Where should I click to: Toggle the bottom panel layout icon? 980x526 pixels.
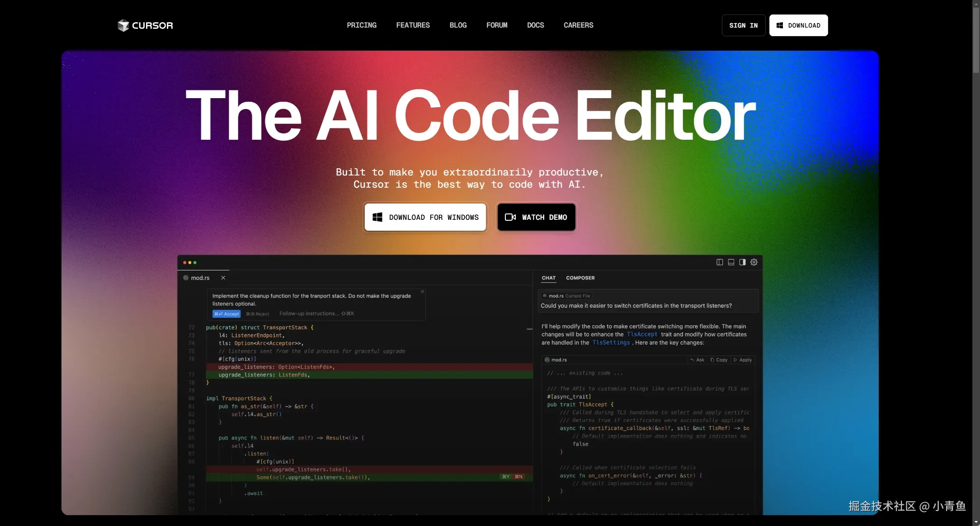click(731, 262)
